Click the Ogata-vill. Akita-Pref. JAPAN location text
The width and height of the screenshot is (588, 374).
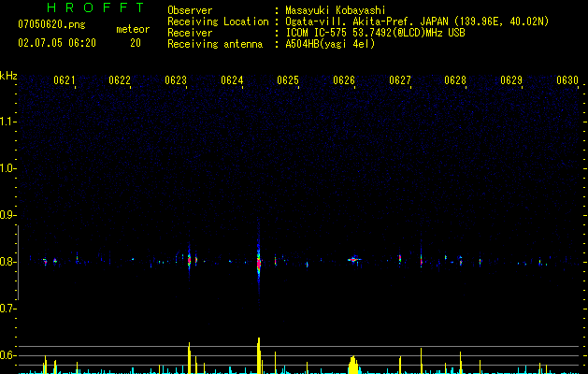pyautogui.click(x=417, y=22)
